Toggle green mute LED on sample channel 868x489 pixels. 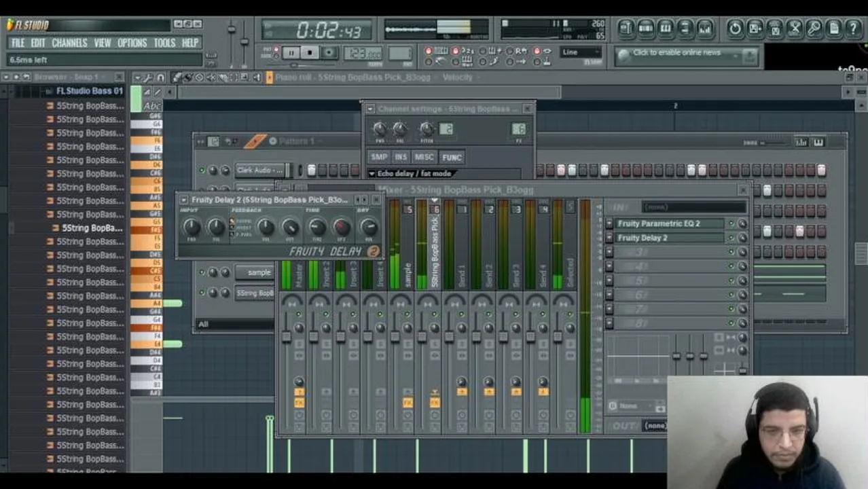tap(202, 272)
